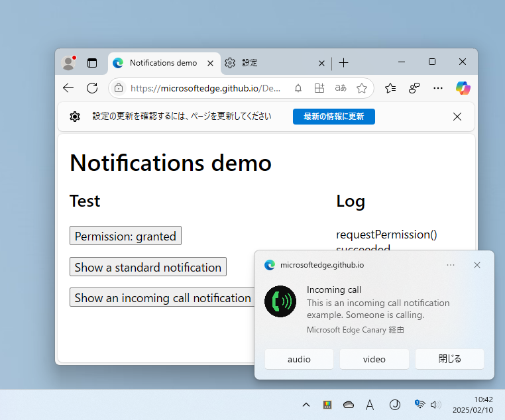Viewport: 505px width, 420px height.
Task: Open the translate page icon
Action: [x=341, y=88]
